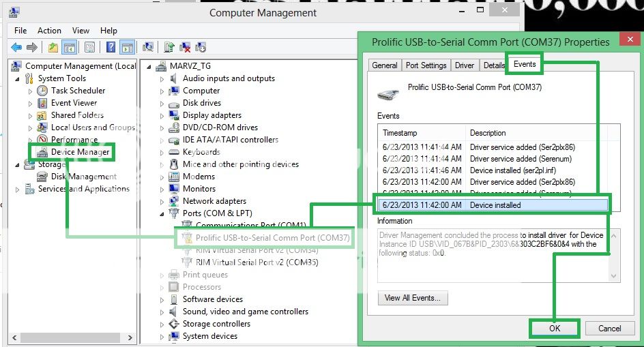Click the Disable device toolbar icon
Image resolution: width=644 pixels, height=347 pixels.
tap(201, 48)
